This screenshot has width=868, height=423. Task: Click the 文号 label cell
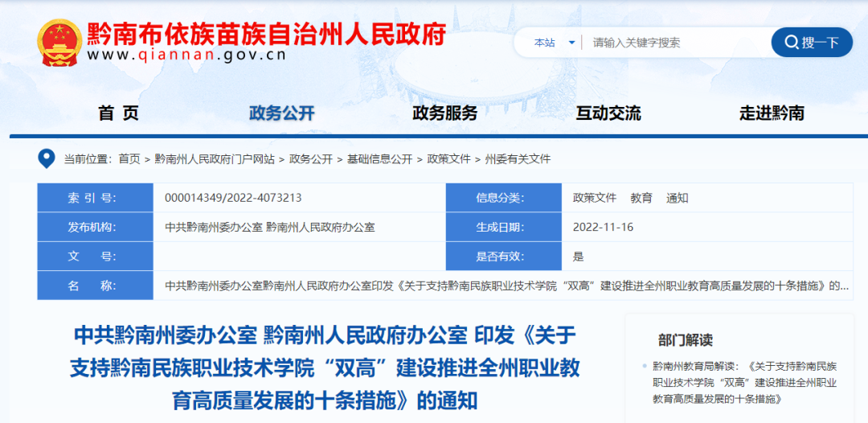point(95,257)
